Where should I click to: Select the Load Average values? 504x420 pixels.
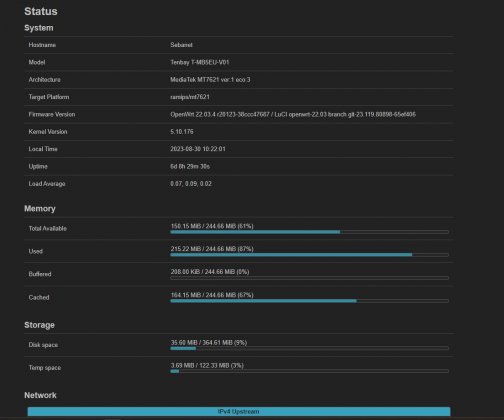coord(191,184)
